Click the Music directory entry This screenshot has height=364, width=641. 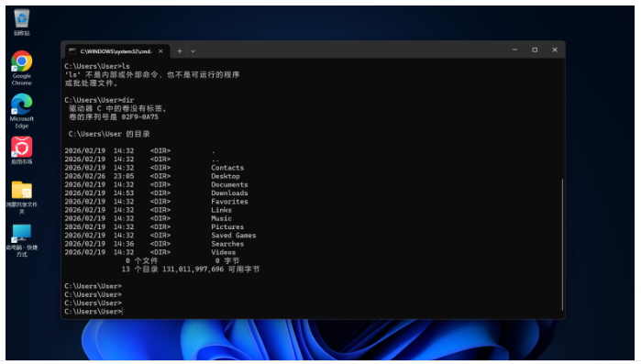coord(221,218)
